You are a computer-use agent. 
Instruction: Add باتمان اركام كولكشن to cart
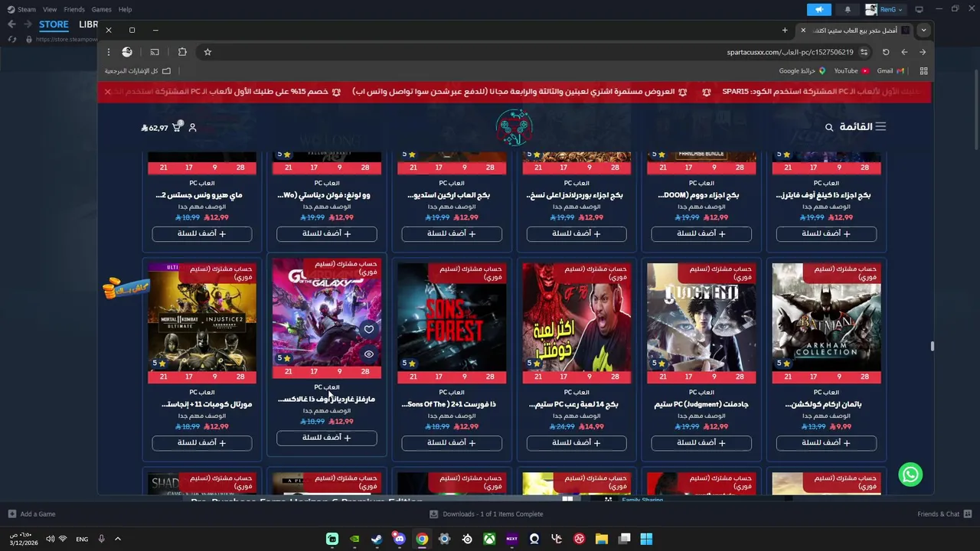pyautogui.click(x=826, y=442)
